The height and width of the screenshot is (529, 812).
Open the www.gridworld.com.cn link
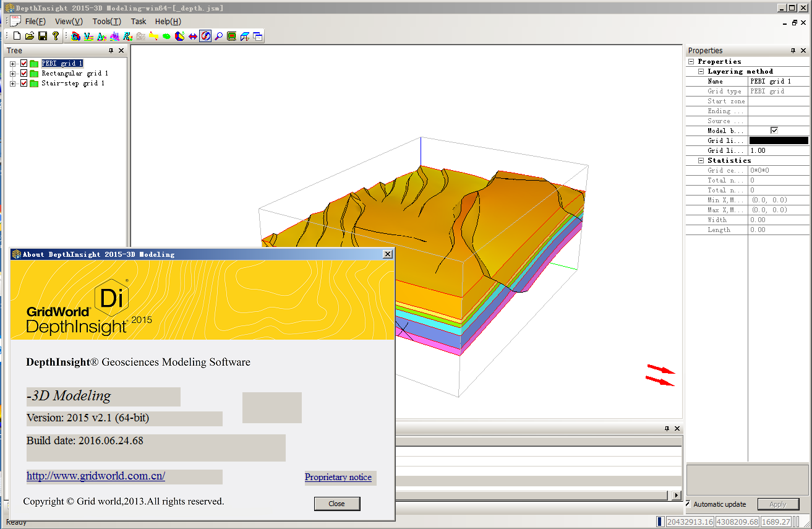coord(96,476)
